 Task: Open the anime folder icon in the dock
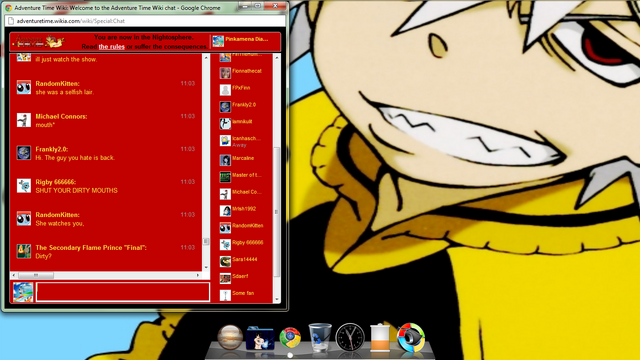[x=260, y=338]
